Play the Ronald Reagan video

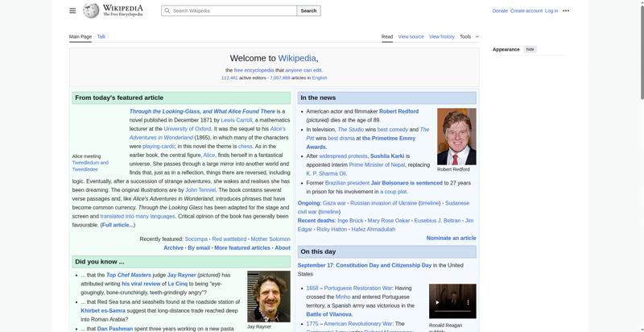point(437,302)
